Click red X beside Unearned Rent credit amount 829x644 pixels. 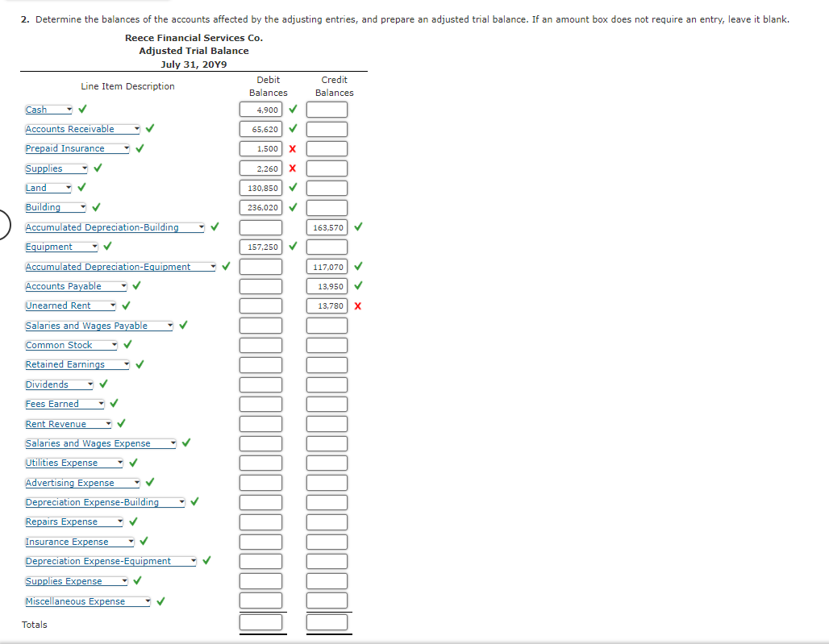pos(360,305)
